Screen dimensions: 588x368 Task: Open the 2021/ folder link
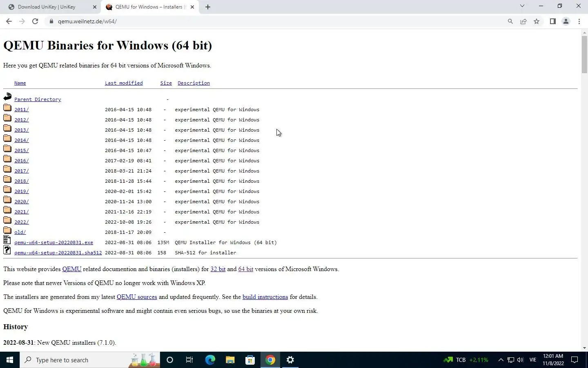(22, 212)
